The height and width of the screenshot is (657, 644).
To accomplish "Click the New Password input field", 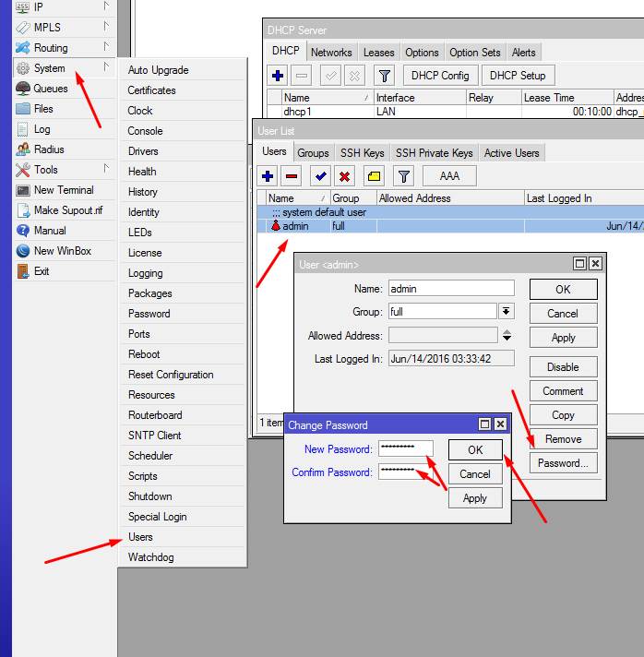I will [405, 449].
